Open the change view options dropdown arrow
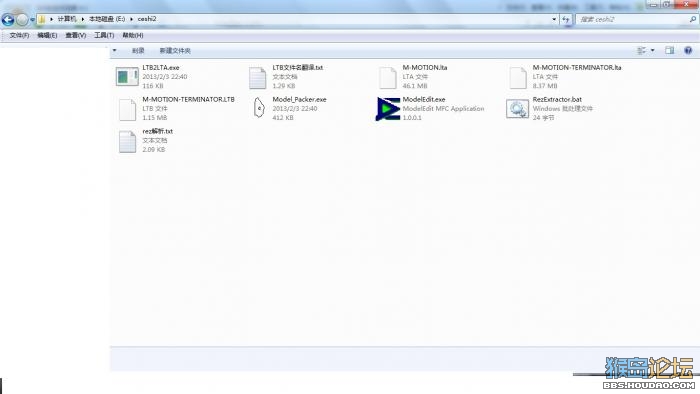700x394 pixels. (653, 50)
